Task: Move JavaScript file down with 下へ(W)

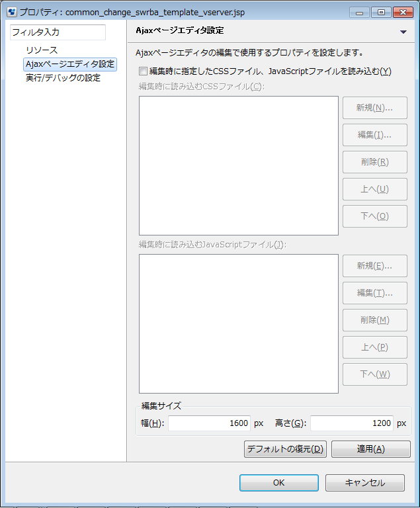Action: click(x=375, y=374)
